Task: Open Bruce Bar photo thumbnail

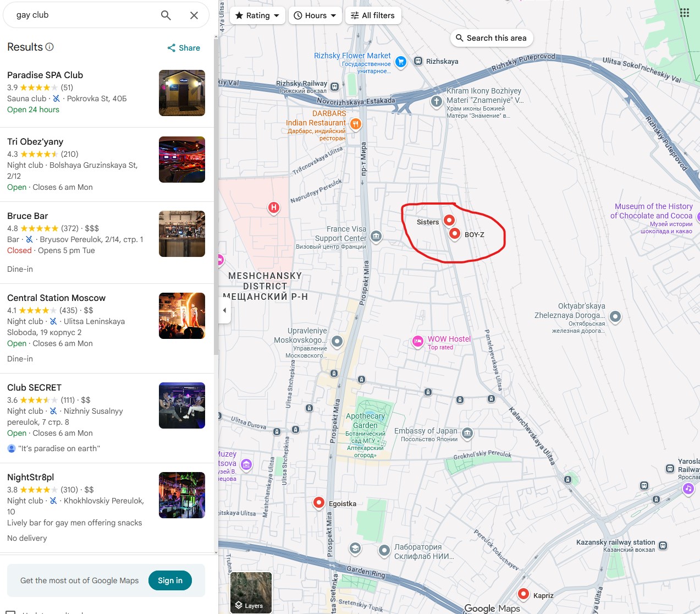Action: 182,234
